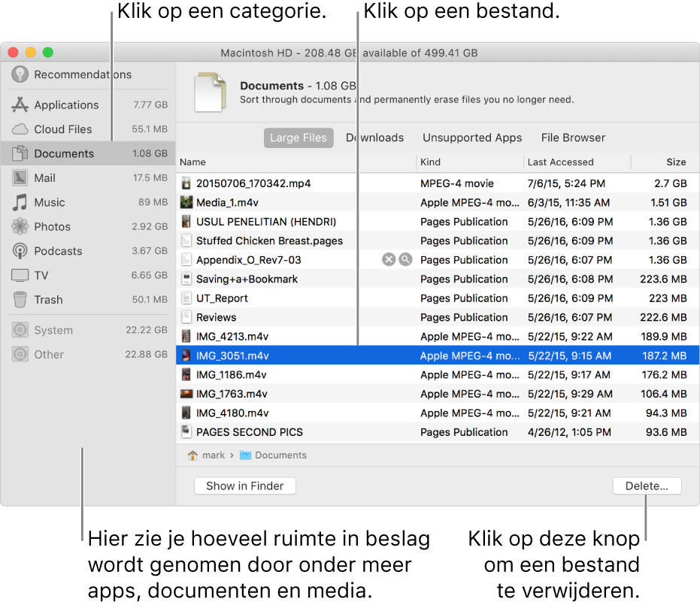Click the Documents folder icon in path bar
The width and height of the screenshot is (700, 608).
pyautogui.click(x=245, y=455)
